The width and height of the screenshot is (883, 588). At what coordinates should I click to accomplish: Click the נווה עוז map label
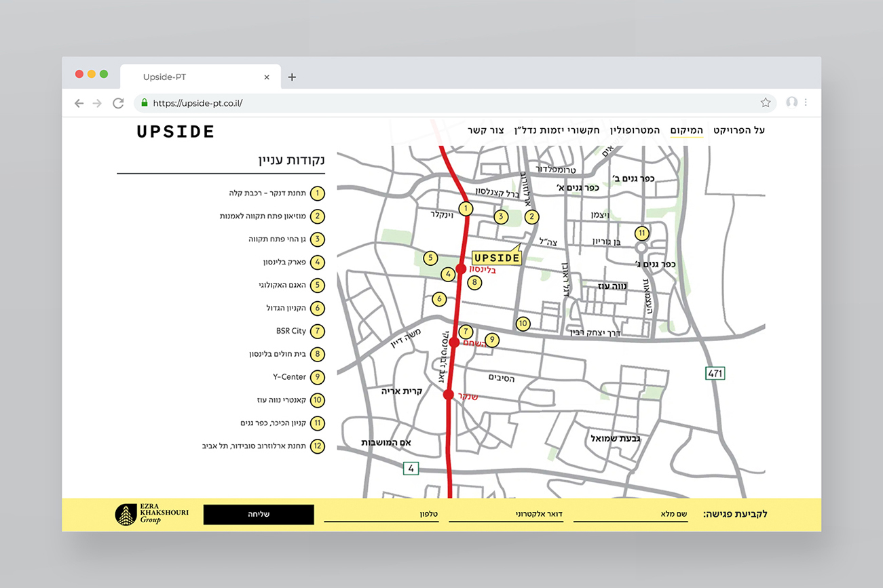click(x=612, y=286)
